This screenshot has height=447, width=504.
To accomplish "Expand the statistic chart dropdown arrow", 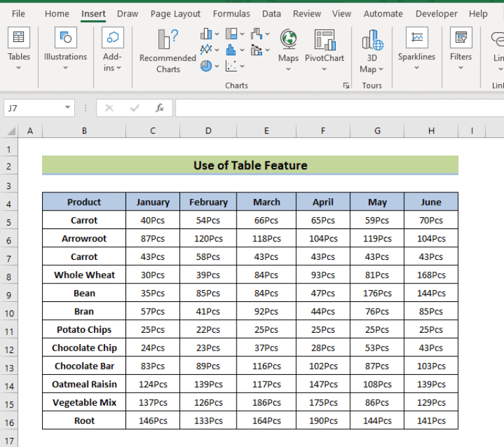I will pyautogui.click(x=242, y=50).
